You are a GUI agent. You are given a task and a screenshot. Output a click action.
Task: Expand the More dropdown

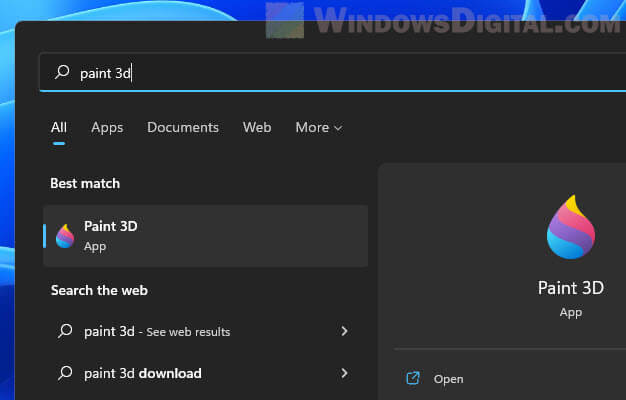[x=319, y=127]
